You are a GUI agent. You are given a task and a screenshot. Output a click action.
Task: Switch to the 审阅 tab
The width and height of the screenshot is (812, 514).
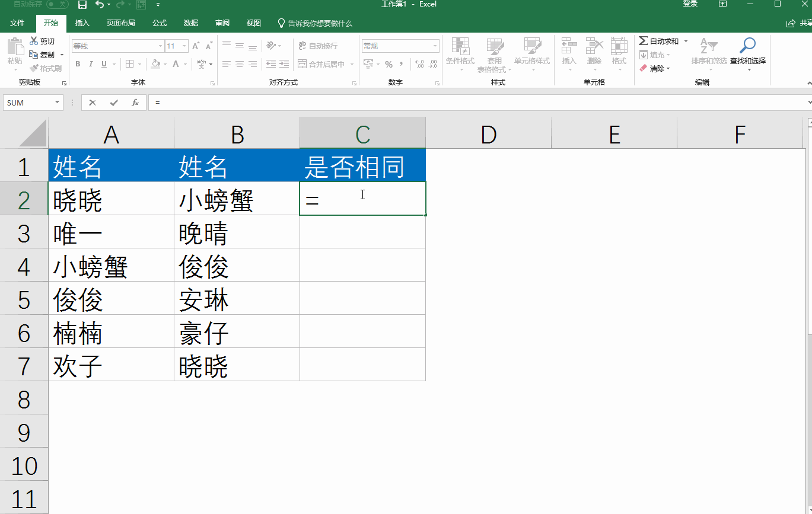[222, 23]
